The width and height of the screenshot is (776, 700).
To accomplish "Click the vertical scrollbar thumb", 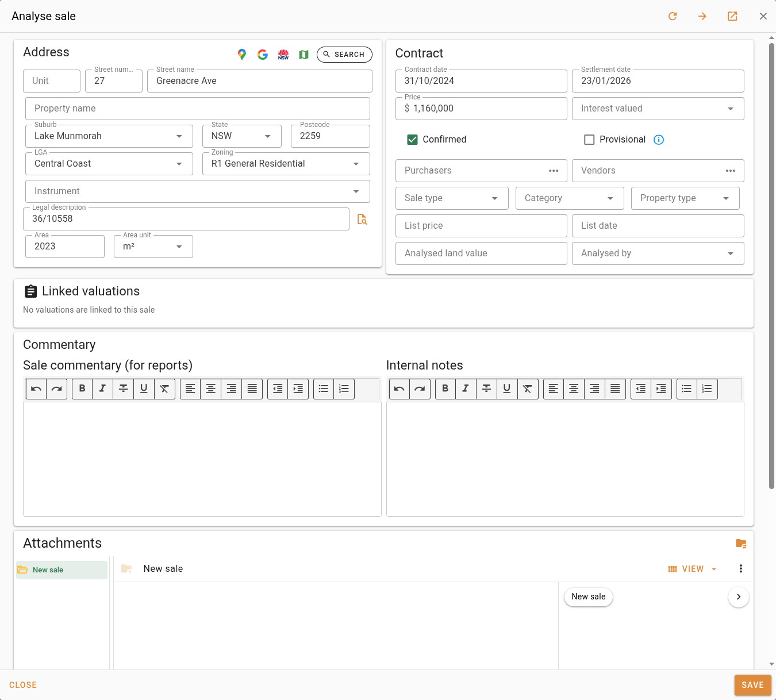I will coord(771,266).
